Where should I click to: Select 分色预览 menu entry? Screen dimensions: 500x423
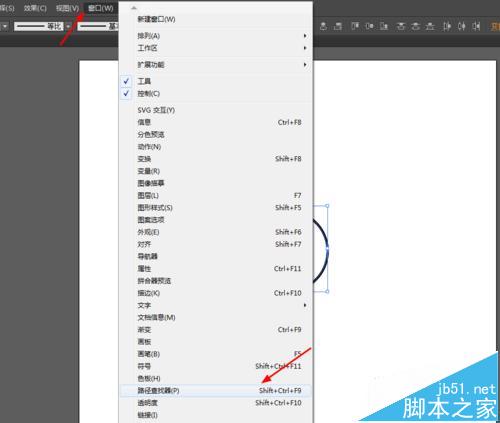(216, 134)
